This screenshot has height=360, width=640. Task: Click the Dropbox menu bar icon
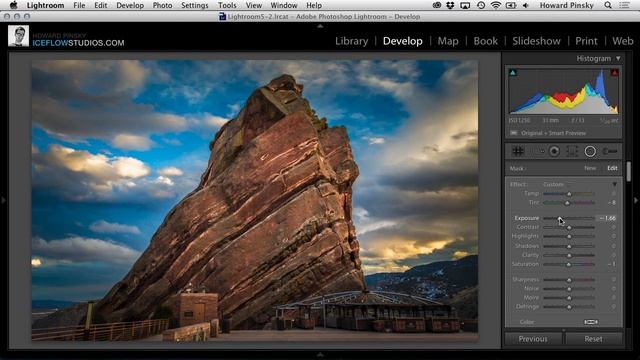(x=450, y=5)
